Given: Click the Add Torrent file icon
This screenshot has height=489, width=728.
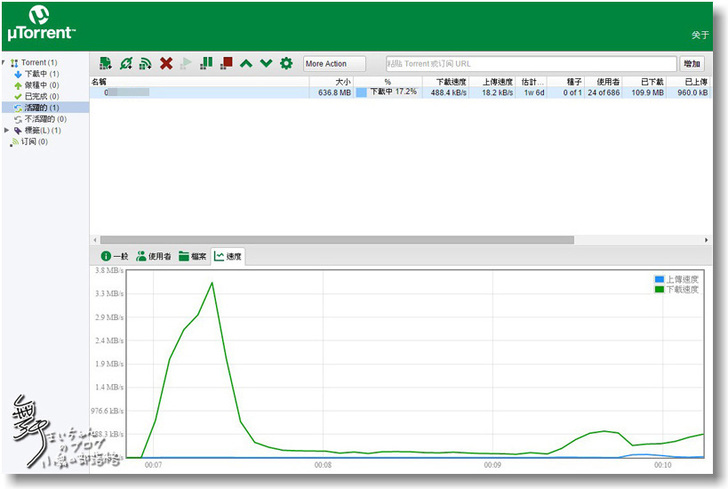Looking at the screenshot, I should pos(105,63).
